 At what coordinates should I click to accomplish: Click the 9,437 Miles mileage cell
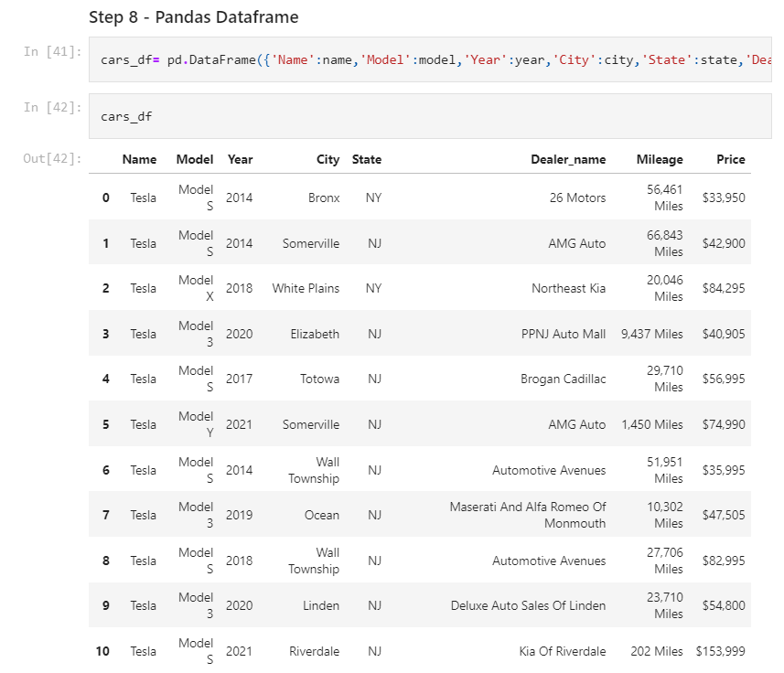[652, 334]
